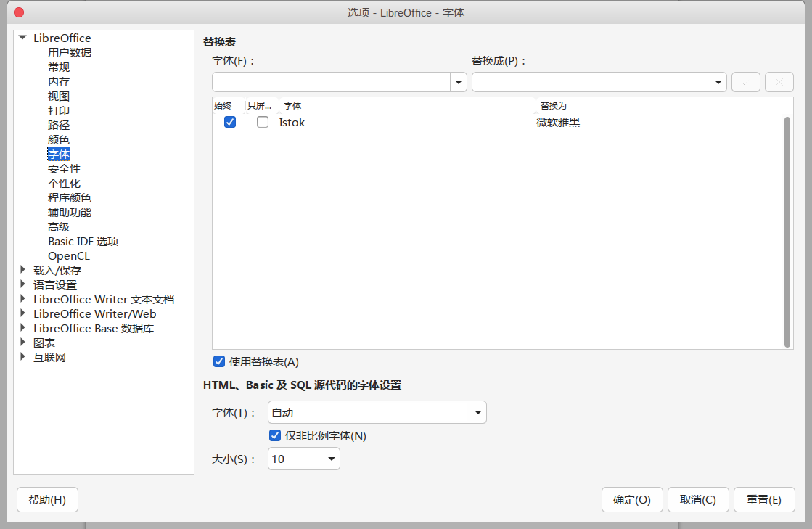The width and height of the screenshot is (812, 529).
Task: Select 颜色 in options tree
Action: point(59,140)
